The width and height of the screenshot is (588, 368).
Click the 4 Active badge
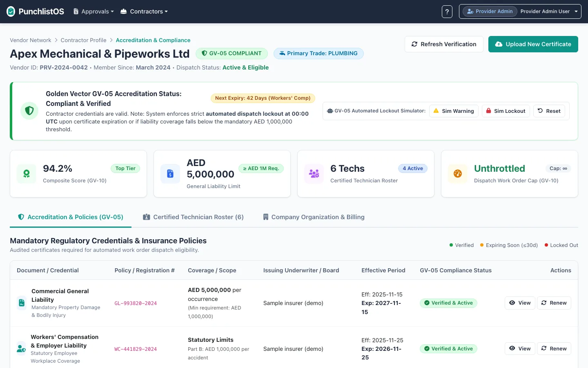413,168
